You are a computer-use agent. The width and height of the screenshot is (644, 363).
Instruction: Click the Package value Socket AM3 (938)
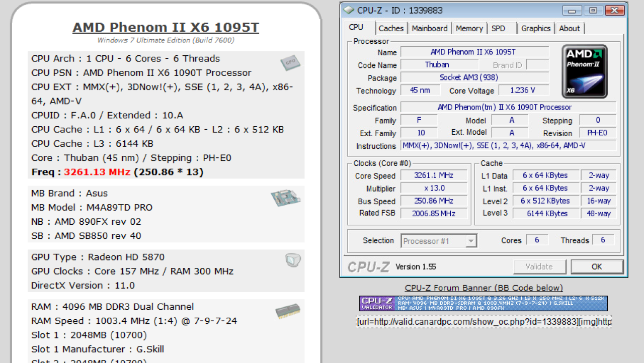point(474,77)
